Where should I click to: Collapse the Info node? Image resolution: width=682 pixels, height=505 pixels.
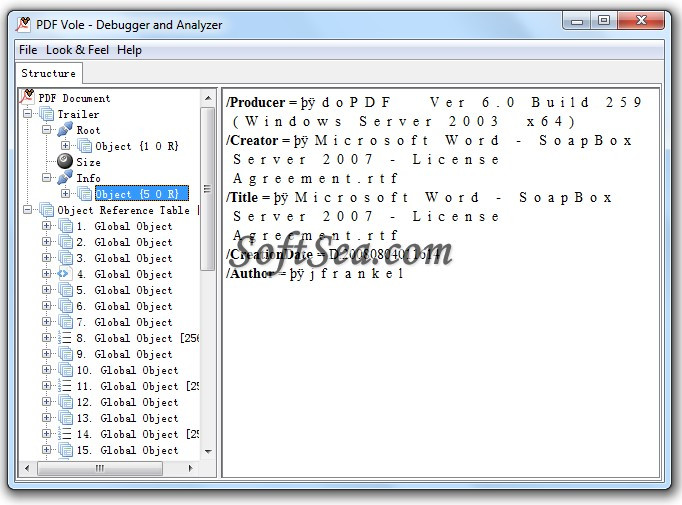(47, 177)
